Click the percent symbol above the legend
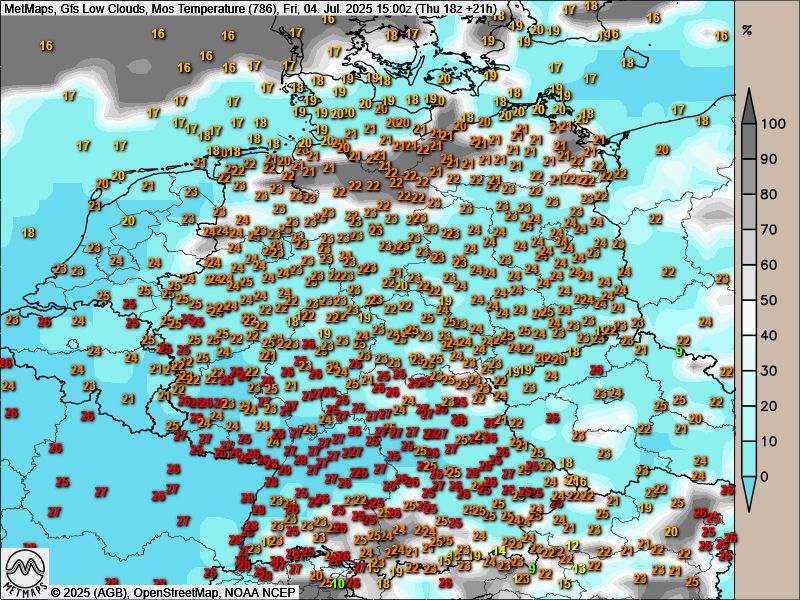 tap(746, 31)
